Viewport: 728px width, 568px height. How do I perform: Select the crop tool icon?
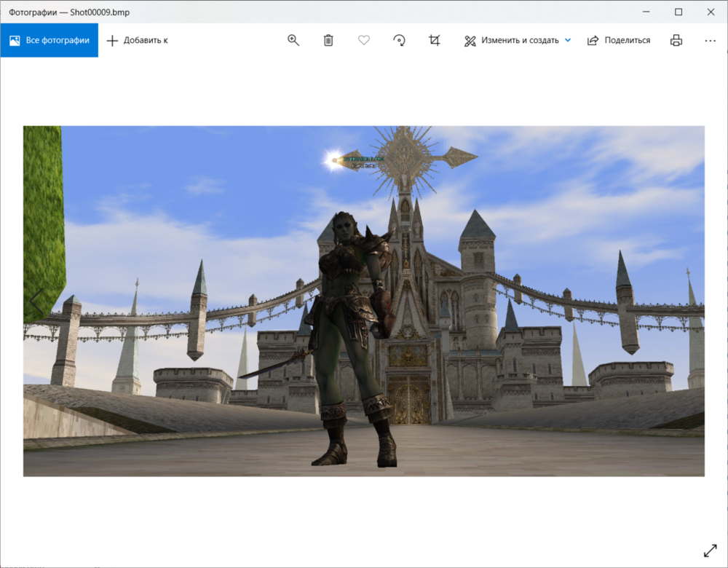[x=435, y=40]
